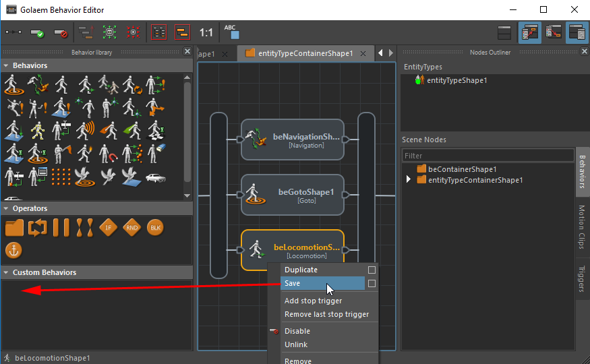
Task: Select the loop operator icon
Action: [38, 228]
